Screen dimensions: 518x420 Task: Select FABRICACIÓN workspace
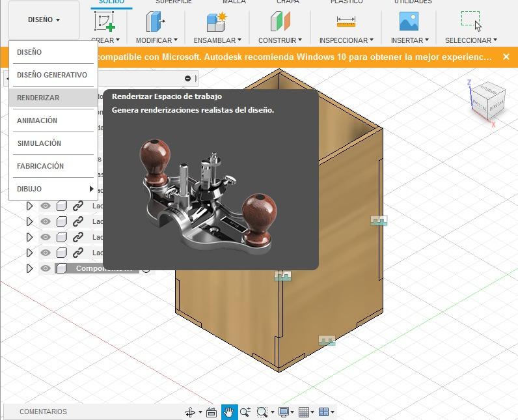53,166
